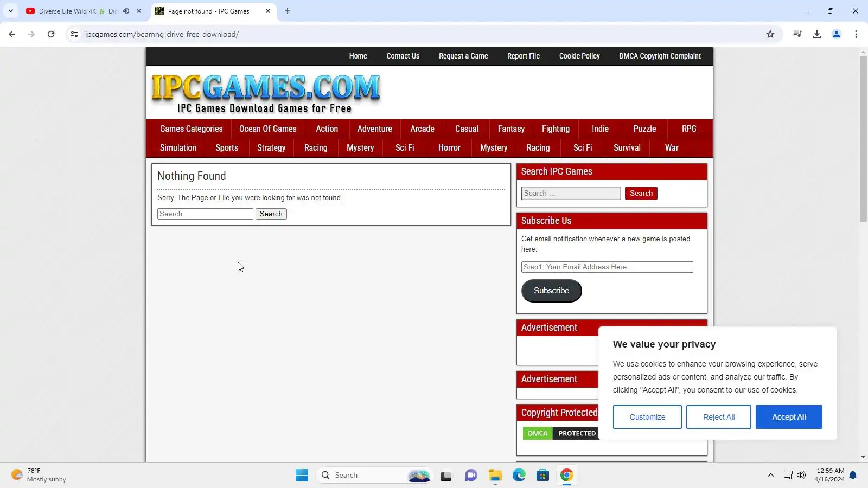Click the browser address bar URL
Image resolution: width=868 pixels, height=488 pixels.
[162, 34]
